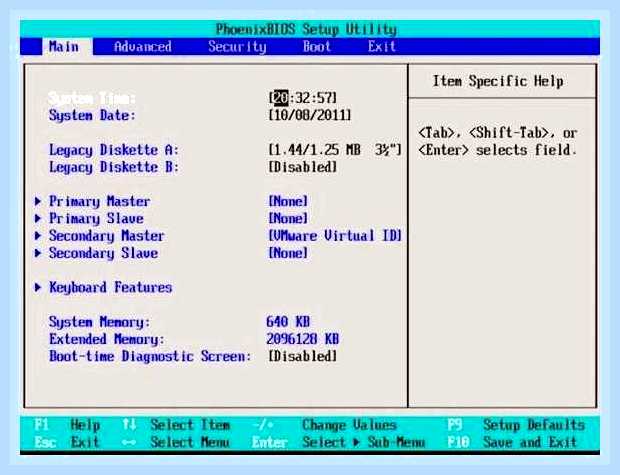Expand the Keyboard Features arrow
Screen dimensions: 620x475
click(x=38, y=288)
